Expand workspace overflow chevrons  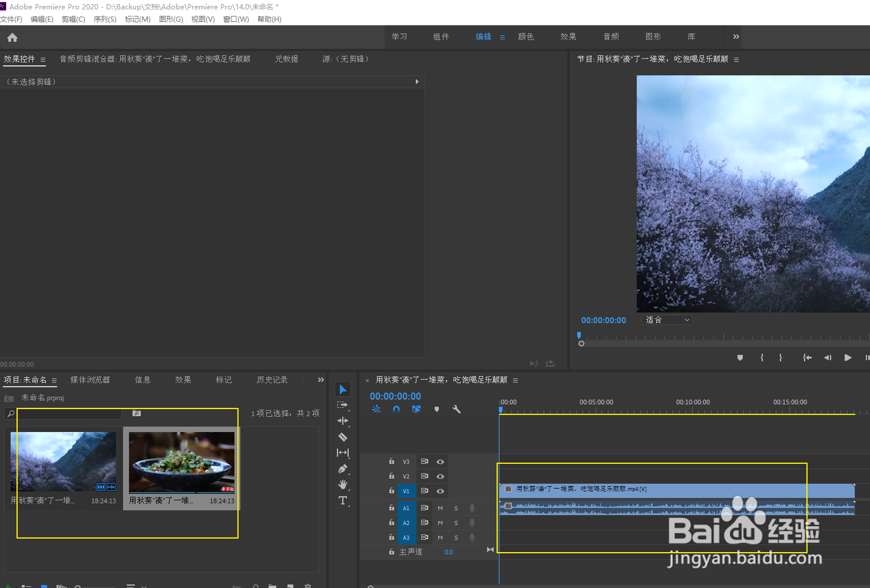point(736,36)
